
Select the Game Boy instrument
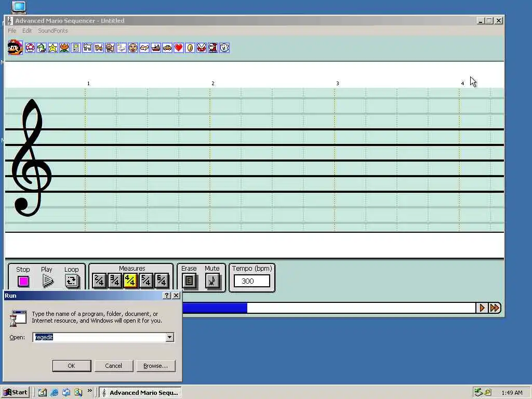coord(76,48)
